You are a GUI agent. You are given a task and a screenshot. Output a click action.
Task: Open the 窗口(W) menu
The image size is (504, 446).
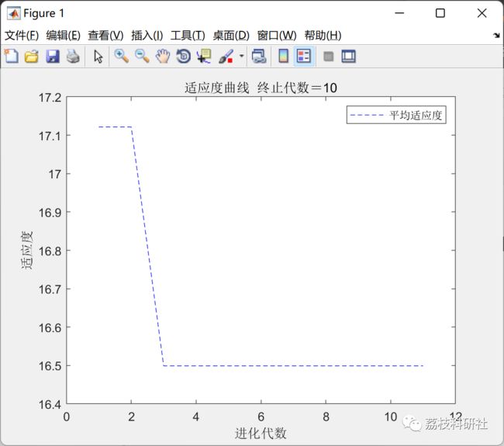[x=277, y=36]
